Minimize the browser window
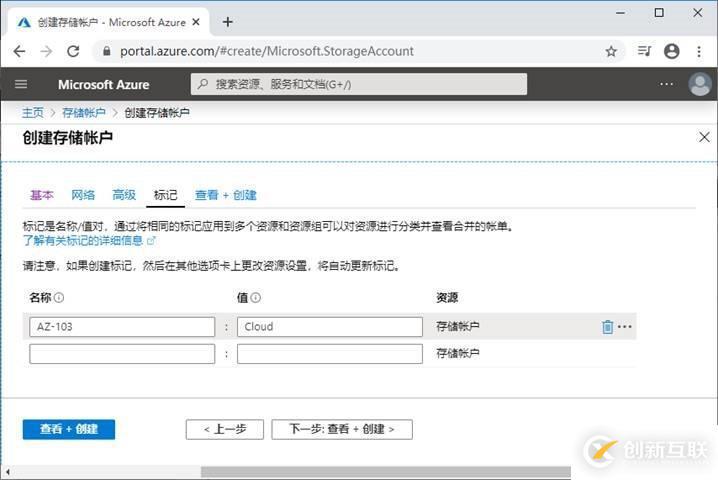718x480 pixels. pos(620,13)
